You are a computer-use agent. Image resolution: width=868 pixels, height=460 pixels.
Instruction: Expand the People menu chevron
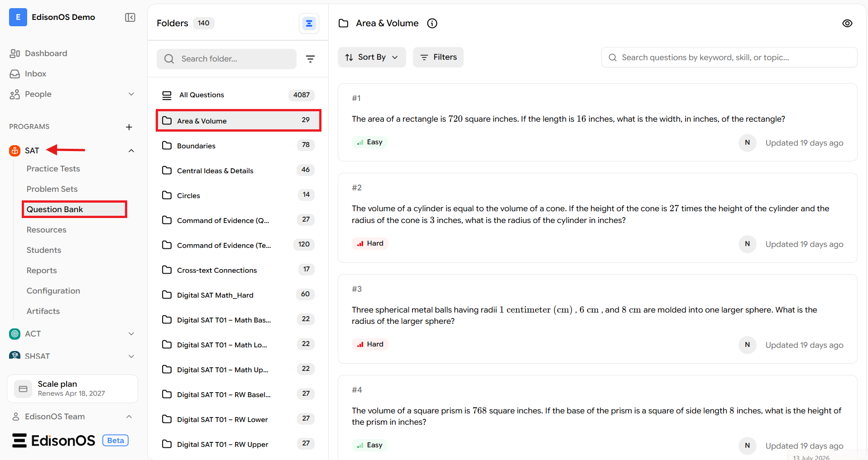tap(131, 94)
